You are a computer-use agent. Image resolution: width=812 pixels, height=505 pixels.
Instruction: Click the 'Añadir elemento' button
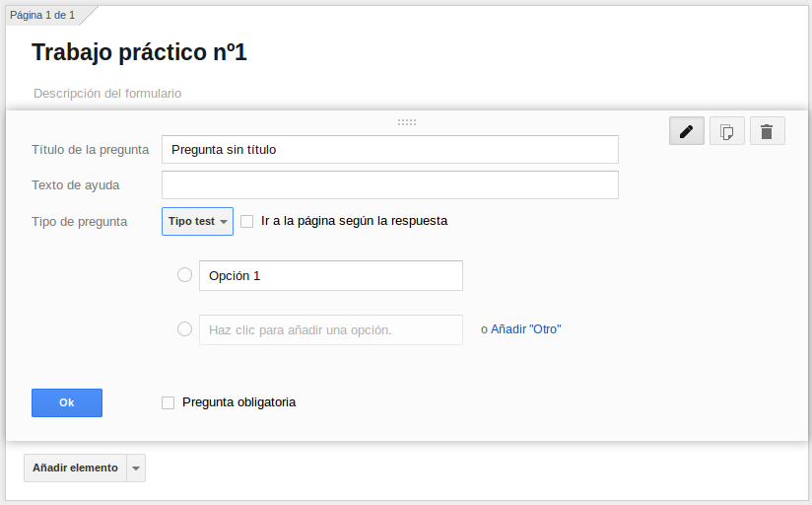coord(75,468)
